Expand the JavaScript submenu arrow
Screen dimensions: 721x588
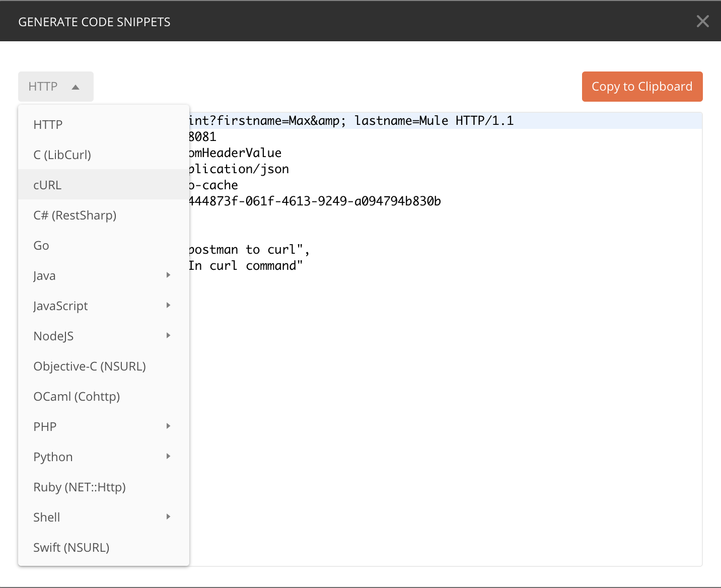(x=168, y=306)
